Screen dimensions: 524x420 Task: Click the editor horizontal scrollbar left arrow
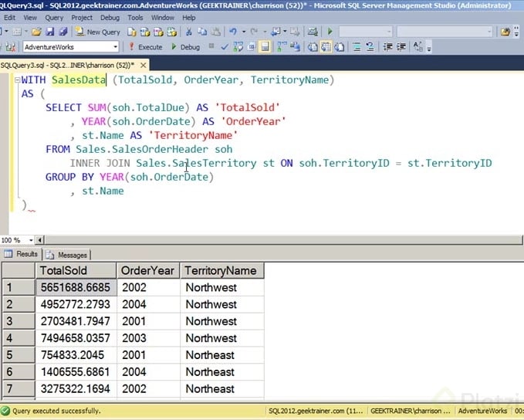pos(40,240)
